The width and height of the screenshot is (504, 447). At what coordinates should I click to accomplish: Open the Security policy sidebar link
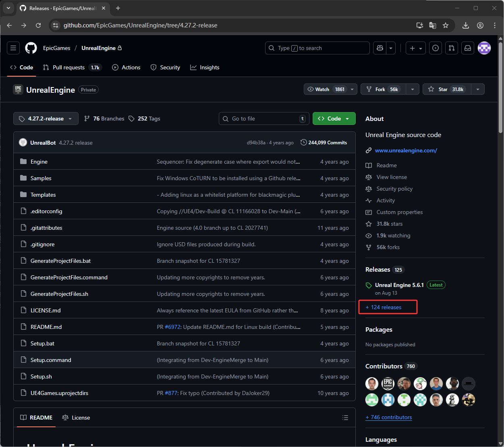coord(389,189)
